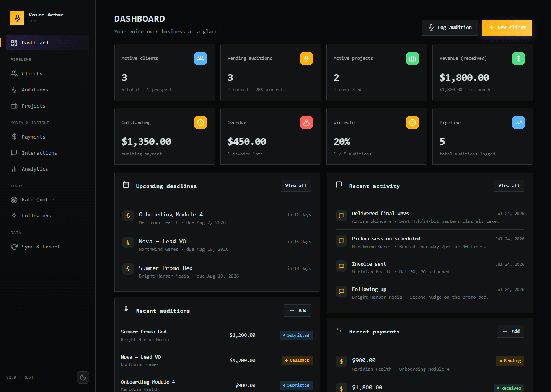Viewport: 551px width, 392px height.
Task: Select the Nova – Lead VO deadline row
Action: [217, 245]
